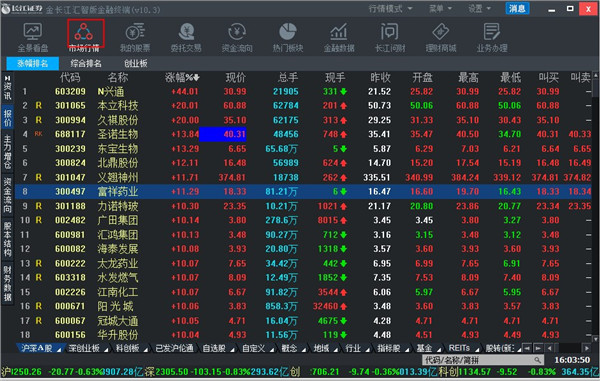Select the 科创板 bottom tab
Viewport: 600px width, 381px height.
pos(131,348)
